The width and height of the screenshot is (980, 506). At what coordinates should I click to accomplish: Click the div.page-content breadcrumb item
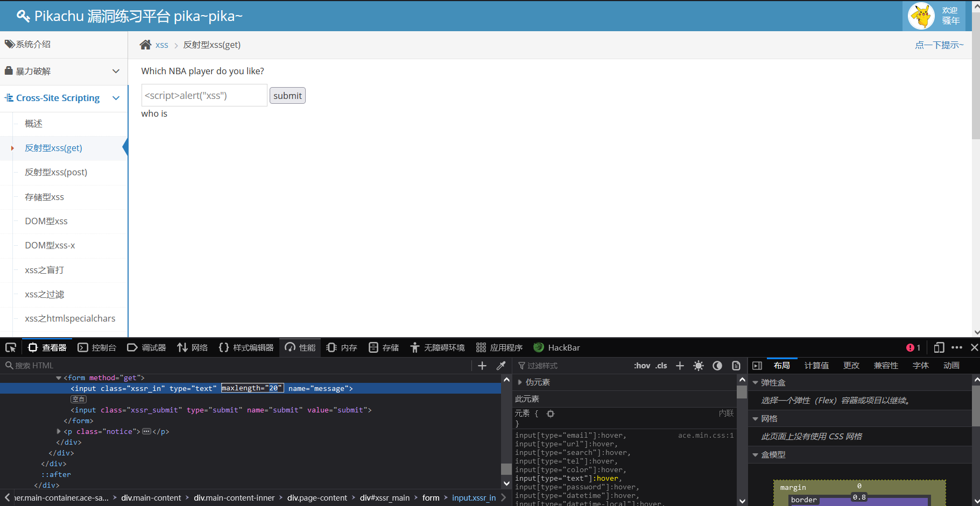click(317, 498)
